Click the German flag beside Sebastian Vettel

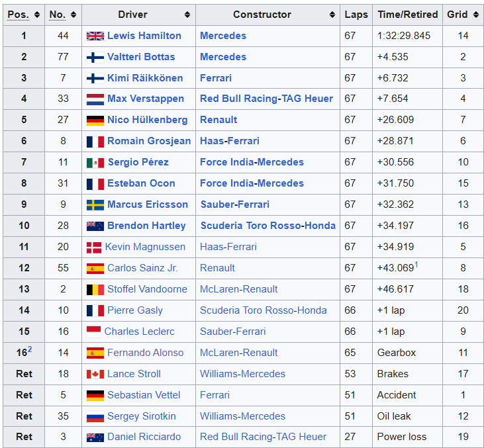(95, 396)
